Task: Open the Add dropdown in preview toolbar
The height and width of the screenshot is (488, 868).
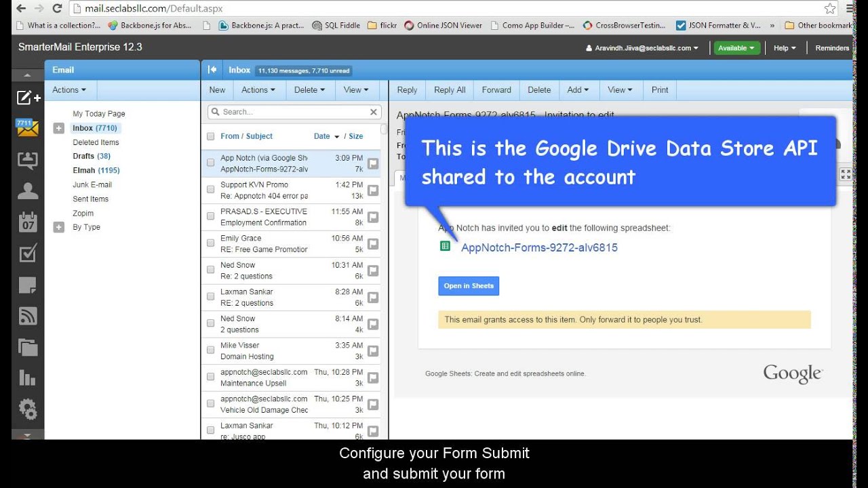Action: (578, 90)
